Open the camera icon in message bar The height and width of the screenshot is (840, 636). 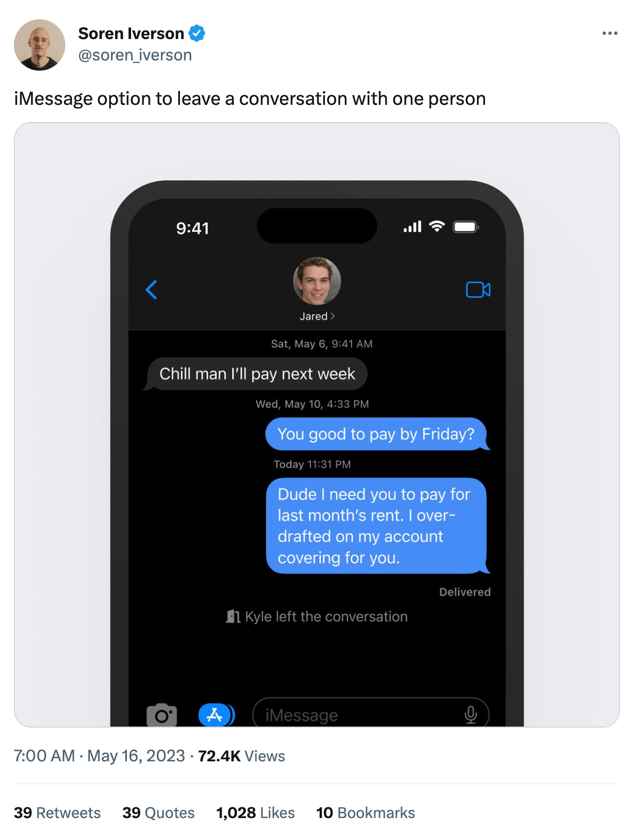click(162, 715)
